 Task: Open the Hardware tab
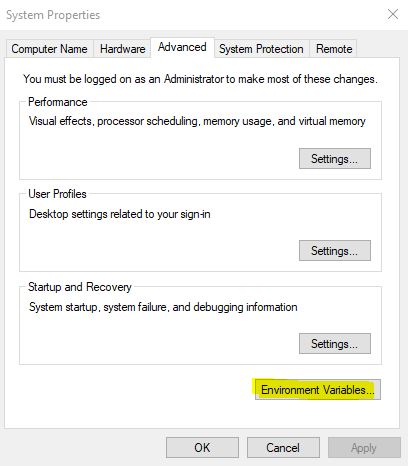pyautogui.click(x=122, y=49)
